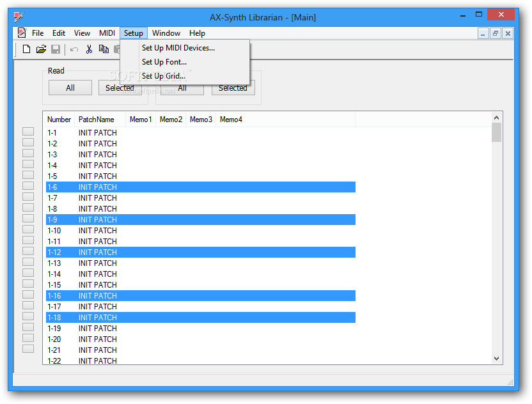Toggle the side button for row 1-14

pos(28,272)
